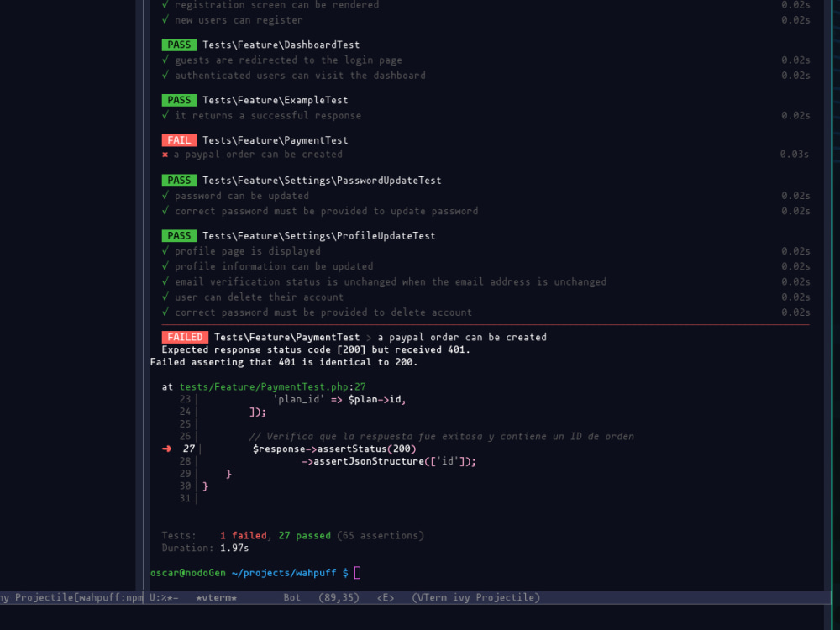840x630 pixels.
Task: Click the 'Duration: 1.97s' line
Action: (x=205, y=548)
